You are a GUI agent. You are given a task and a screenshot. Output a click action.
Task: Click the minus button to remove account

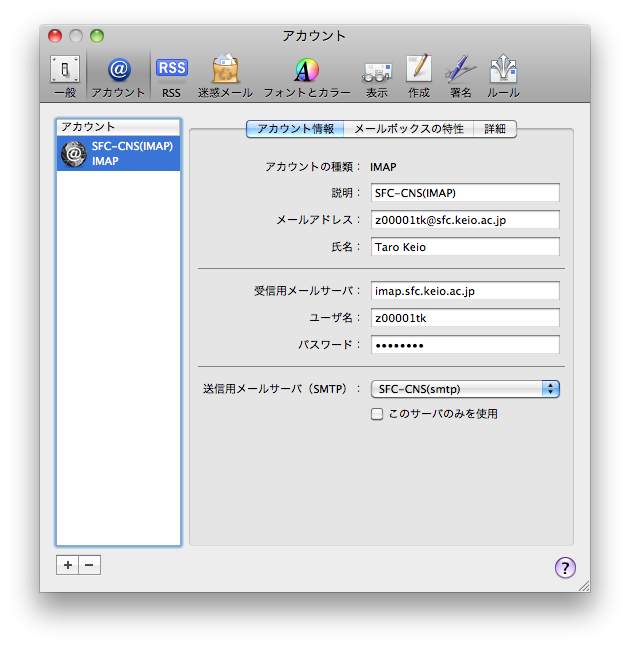[x=89, y=565]
